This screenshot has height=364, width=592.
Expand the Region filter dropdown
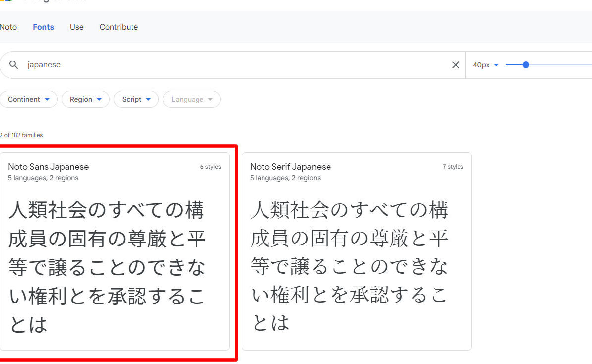85,99
